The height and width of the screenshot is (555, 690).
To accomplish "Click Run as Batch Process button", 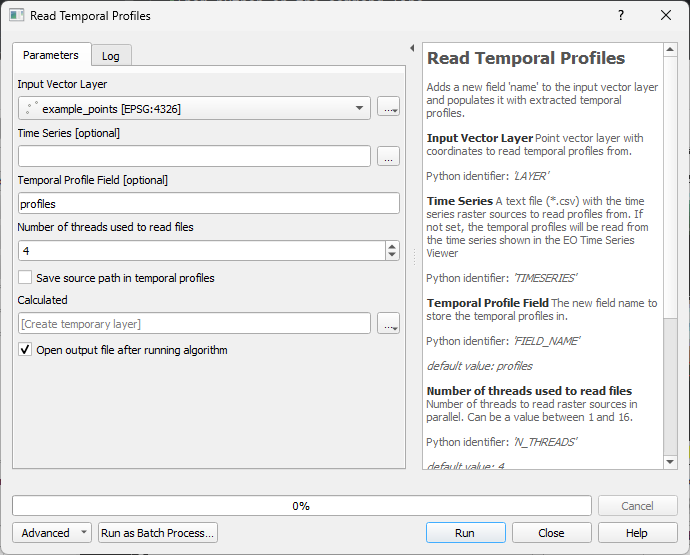I will click(158, 533).
